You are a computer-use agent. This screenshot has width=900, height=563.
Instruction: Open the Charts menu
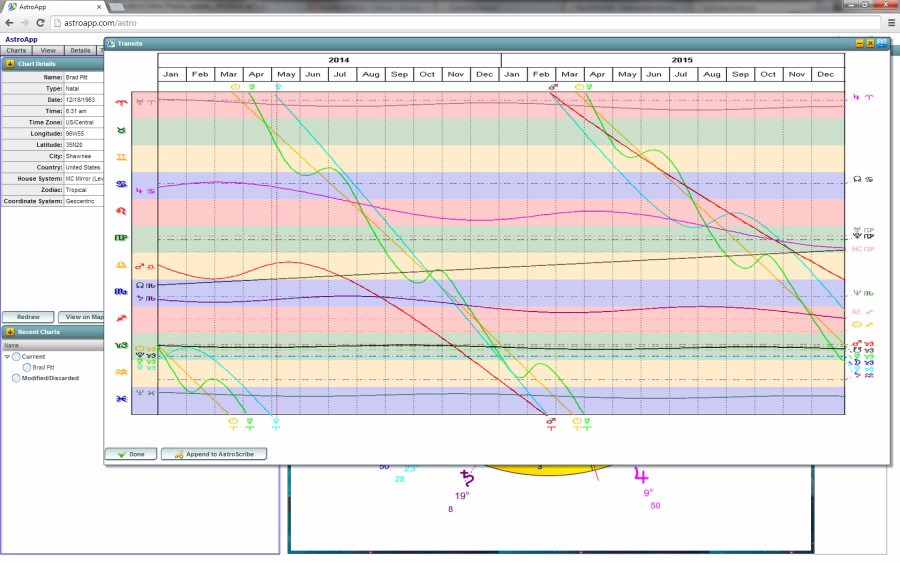(16, 50)
